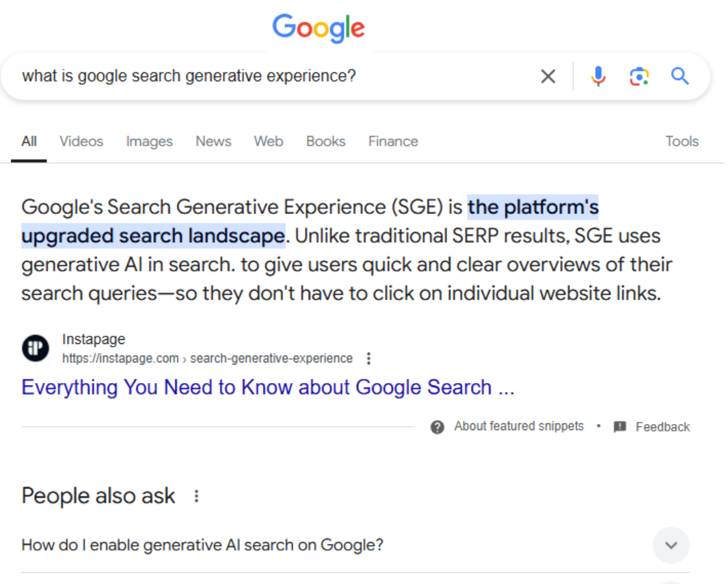Open the Web results tab
The height and width of the screenshot is (584, 728).
[269, 142]
